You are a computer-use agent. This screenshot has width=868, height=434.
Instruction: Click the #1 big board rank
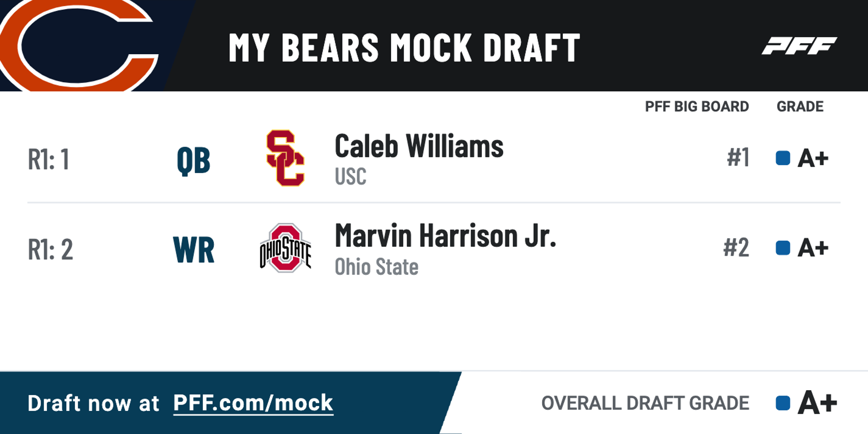point(738,158)
